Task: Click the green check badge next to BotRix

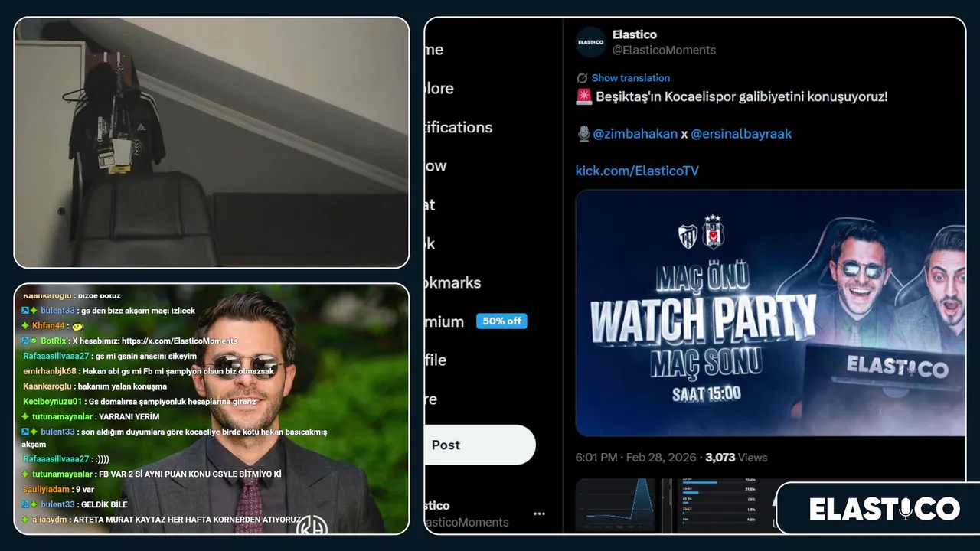Action: point(34,341)
